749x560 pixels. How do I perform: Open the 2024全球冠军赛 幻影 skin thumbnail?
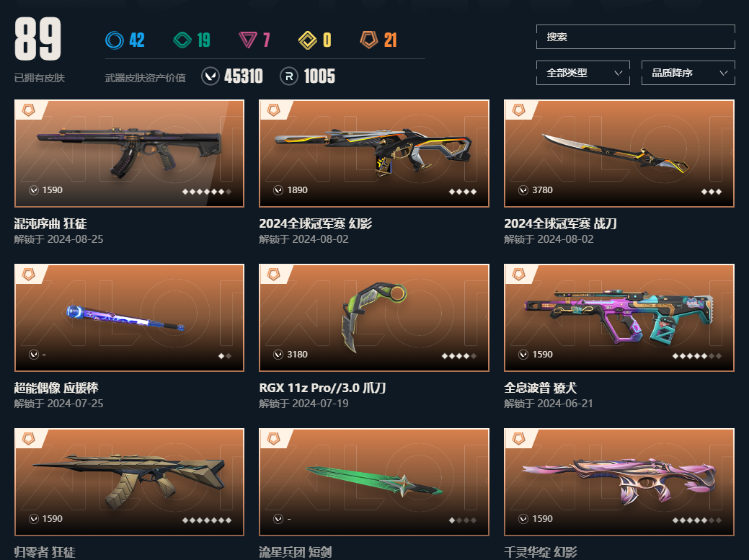[374, 154]
